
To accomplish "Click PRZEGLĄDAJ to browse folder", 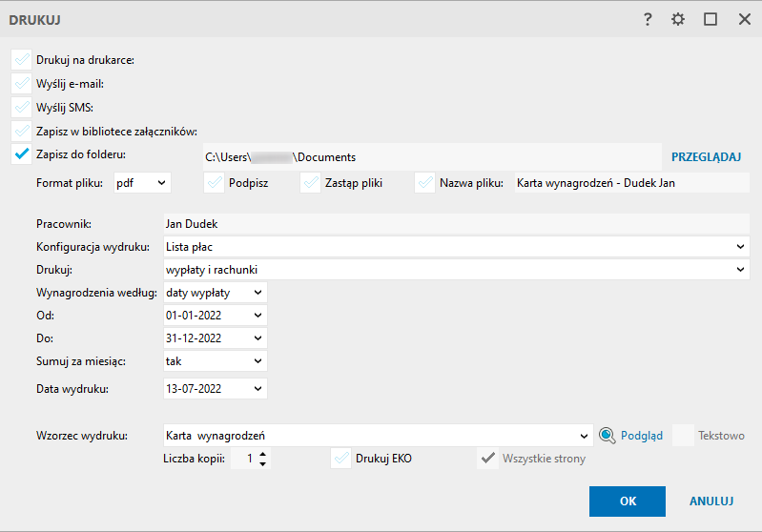I will (706, 156).
